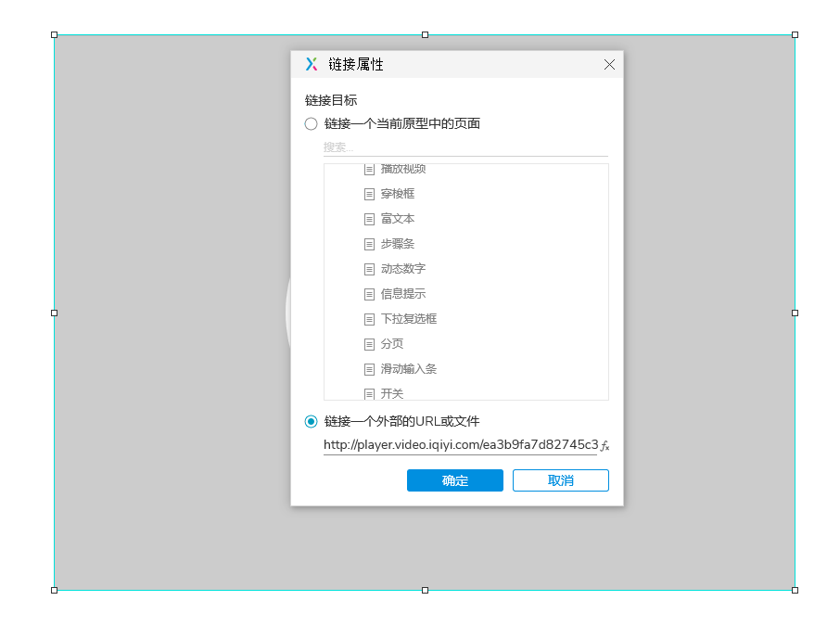This screenshot has height=639, width=840.
Task: Click the fx insert-variable icon beside URL field
Action: coord(605,446)
